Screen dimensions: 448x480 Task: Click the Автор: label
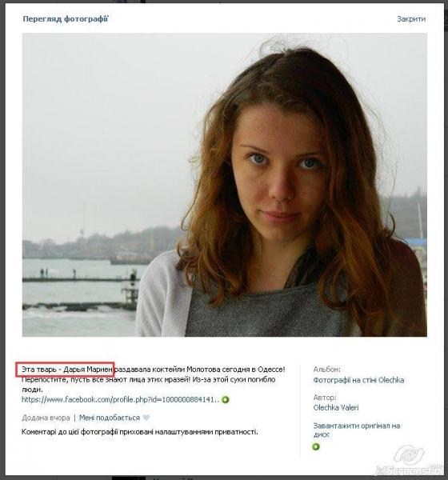point(325,398)
